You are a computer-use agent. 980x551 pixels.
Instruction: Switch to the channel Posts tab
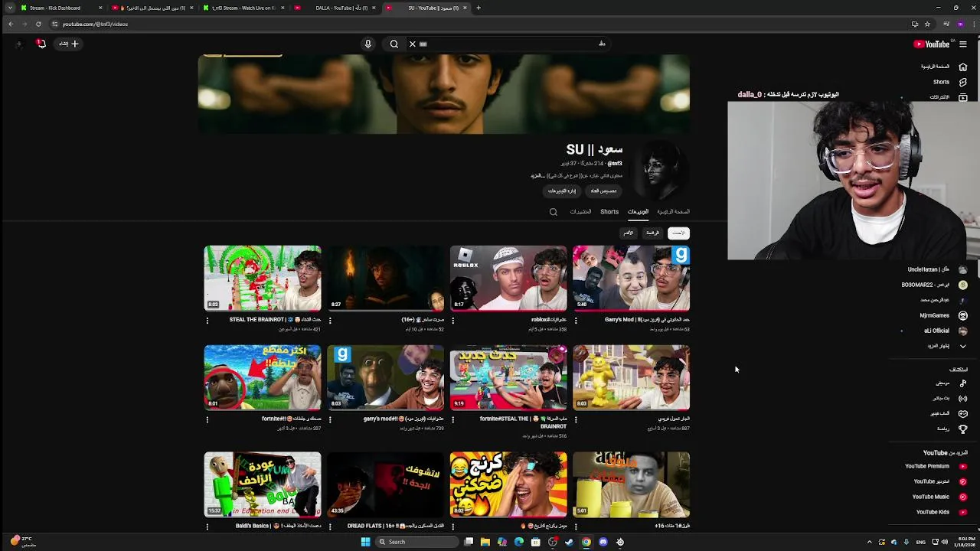coord(580,212)
